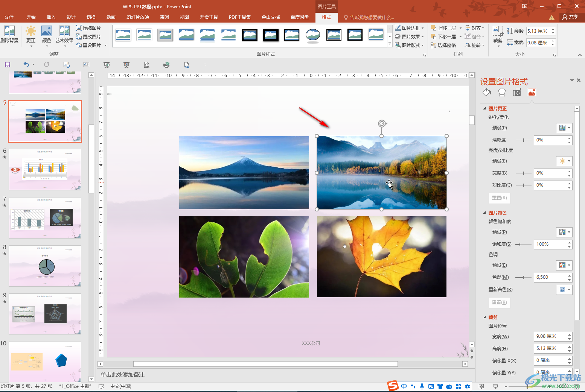Click the spell check icon in status bar
Screen dimensions: 585x392
click(x=101, y=386)
